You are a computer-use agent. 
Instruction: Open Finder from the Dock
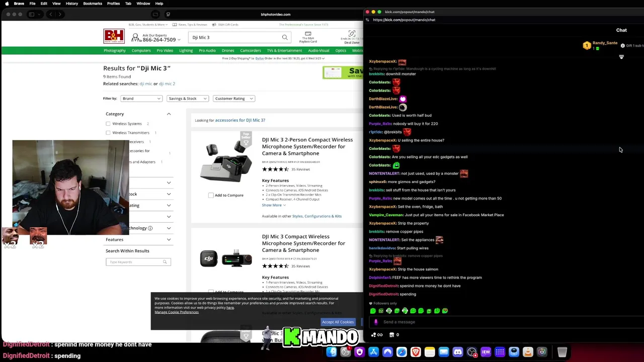331,352
